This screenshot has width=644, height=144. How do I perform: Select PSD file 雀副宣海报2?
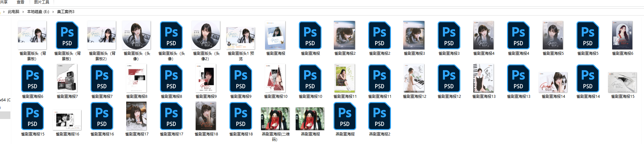coord(379,35)
